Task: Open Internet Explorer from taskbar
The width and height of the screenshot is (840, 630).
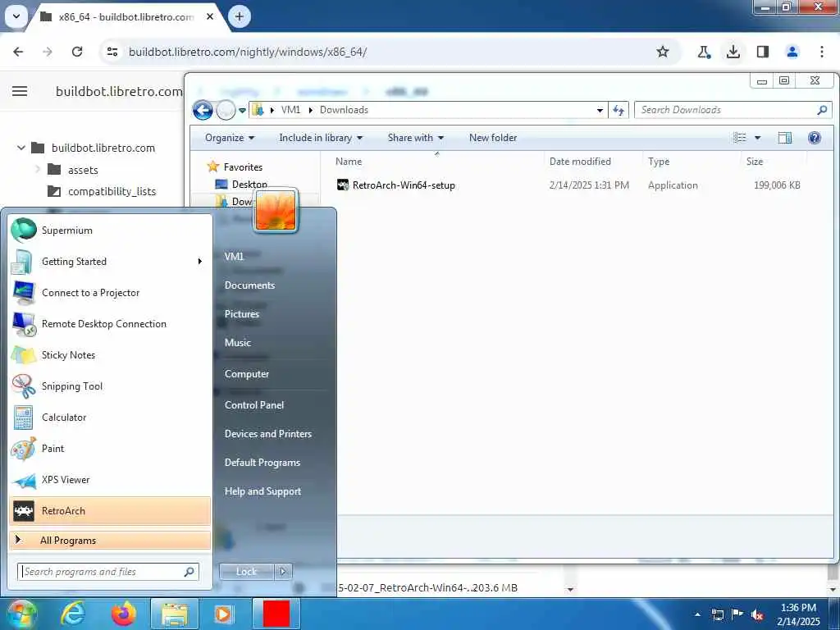Action: [72, 614]
